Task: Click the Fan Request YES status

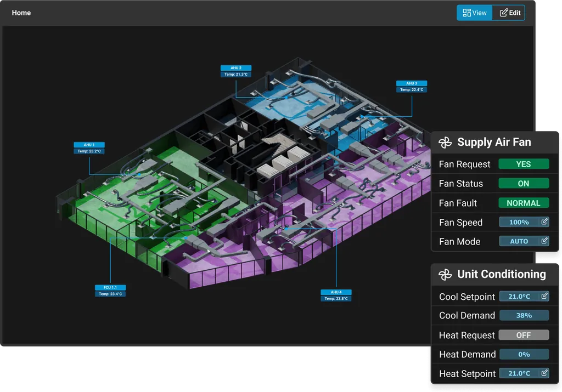Action: coord(524,164)
